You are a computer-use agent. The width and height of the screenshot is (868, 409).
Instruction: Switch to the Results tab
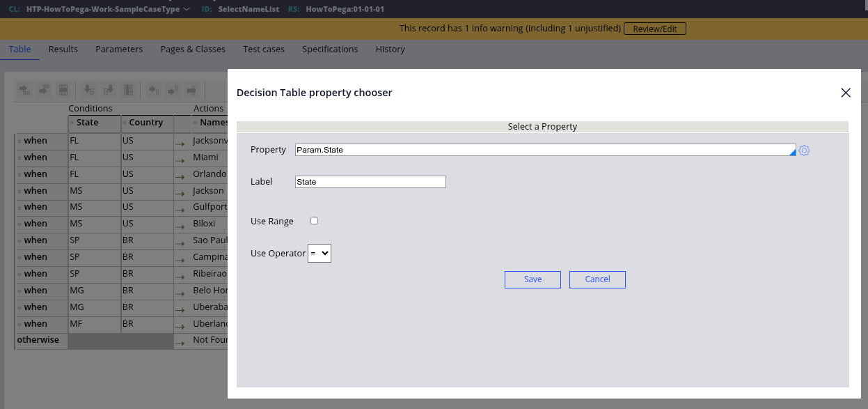coord(63,49)
